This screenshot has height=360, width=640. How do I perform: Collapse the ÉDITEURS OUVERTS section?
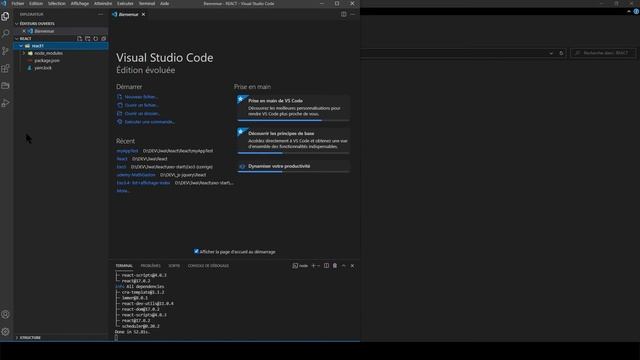pyautogui.click(x=17, y=24)
